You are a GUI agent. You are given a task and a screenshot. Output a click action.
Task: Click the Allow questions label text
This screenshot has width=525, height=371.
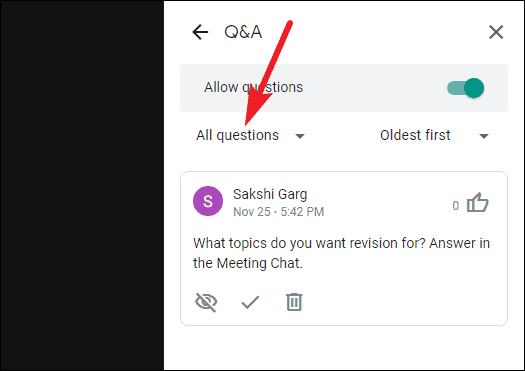coord(253,87)
